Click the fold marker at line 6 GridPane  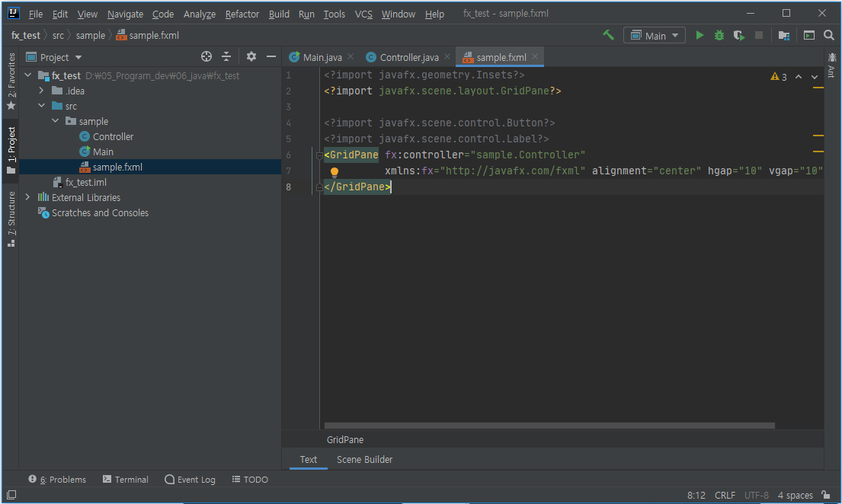pos(319,155)
